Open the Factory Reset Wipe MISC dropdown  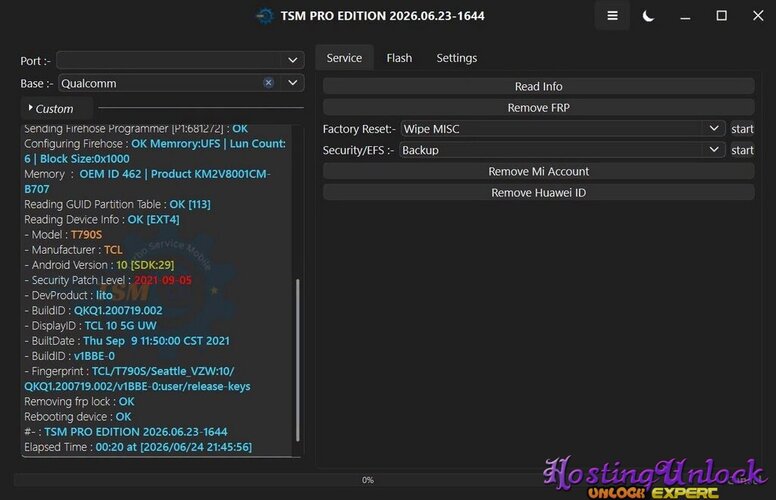(x=563, y=129)
